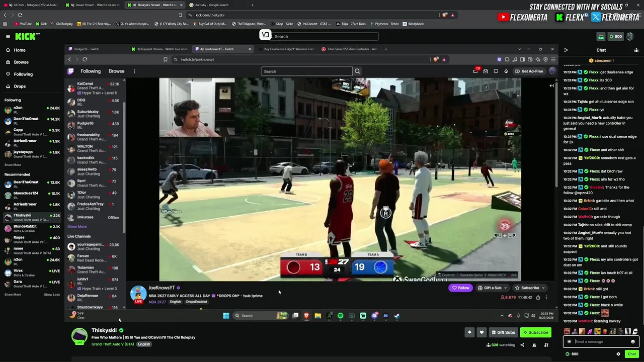Click the Twitch search box
Screen dimensions: 644x362
pos(307,71)
